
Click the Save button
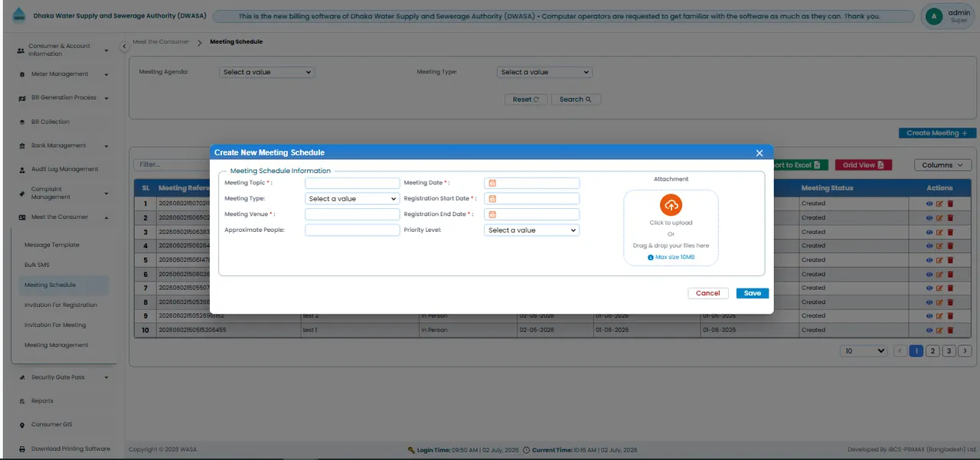point(753,293)
